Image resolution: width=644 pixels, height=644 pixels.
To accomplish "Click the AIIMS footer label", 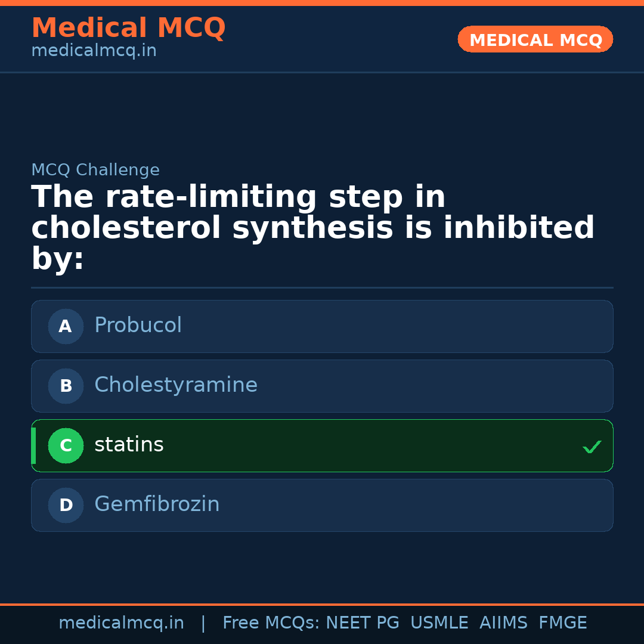I will [x=503, y=623].
